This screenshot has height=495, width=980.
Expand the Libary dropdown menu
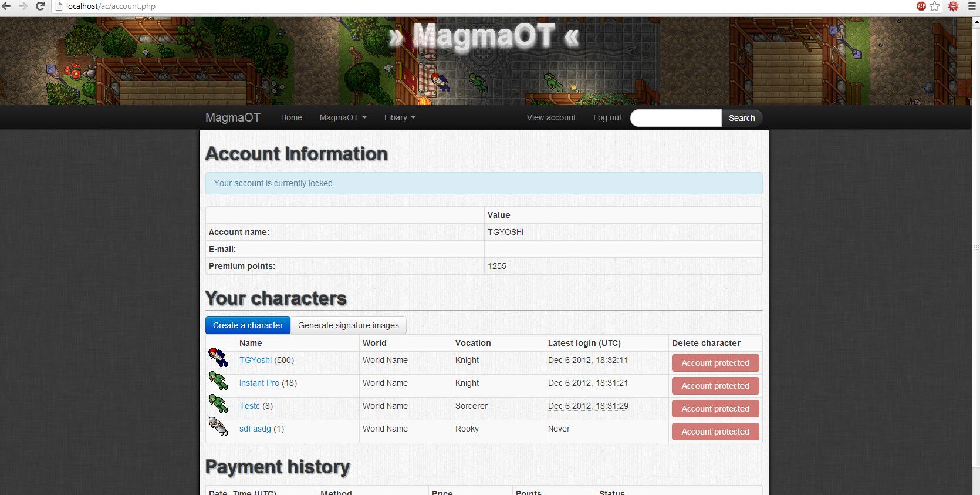tap(400, 117)
